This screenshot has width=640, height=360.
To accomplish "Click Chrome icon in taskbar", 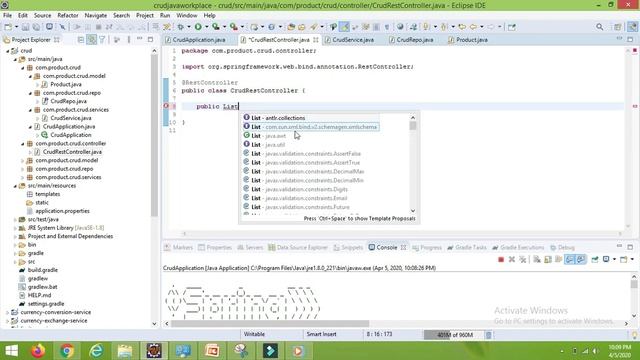I will click(x=67, y=351).
